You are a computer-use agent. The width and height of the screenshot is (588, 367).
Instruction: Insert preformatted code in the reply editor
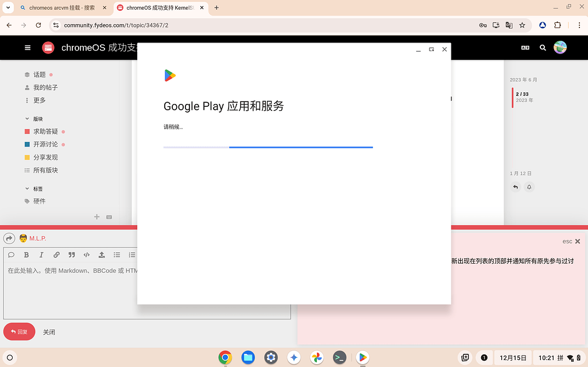pyautogui.click(x=87, y=255)
